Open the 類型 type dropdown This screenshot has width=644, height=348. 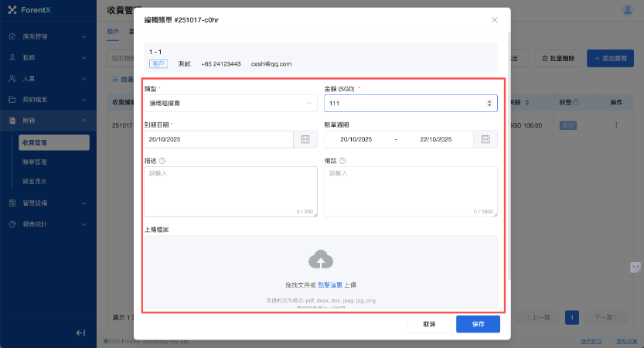pyautogui.click(x=230, y=103)
